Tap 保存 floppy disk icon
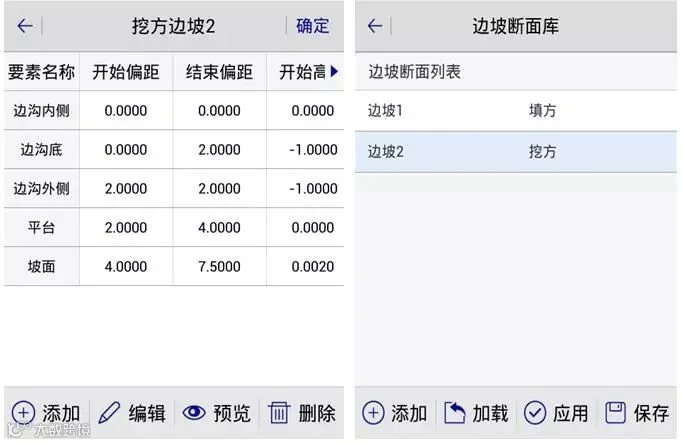 pyautogui.click(x=616, y=413)
